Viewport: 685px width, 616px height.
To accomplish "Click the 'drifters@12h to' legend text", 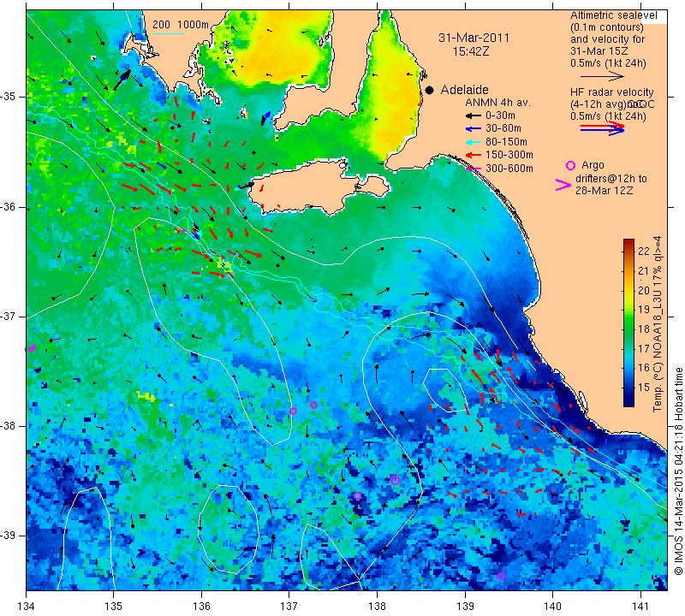I will tap(611, 179).
